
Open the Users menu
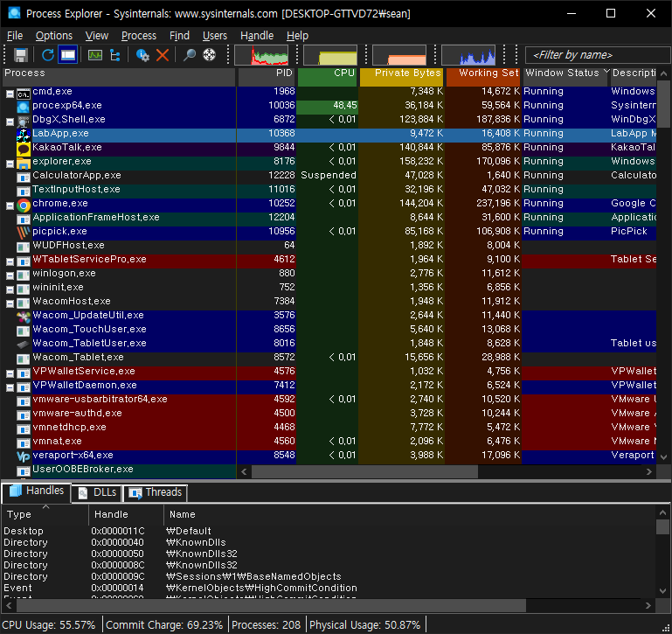tap(215, 36)
